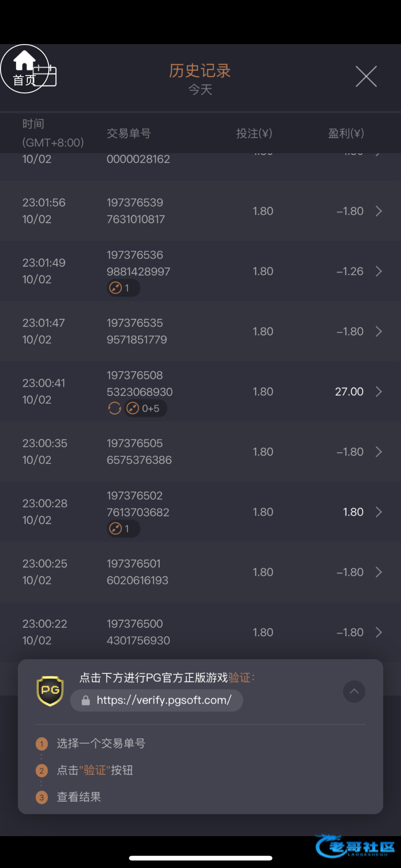Image resolution: width=401 pixels, height=868 pixels.
Task: Click the free-spin badge on 23:00:28 record
Action: click(x=123, y=529)
